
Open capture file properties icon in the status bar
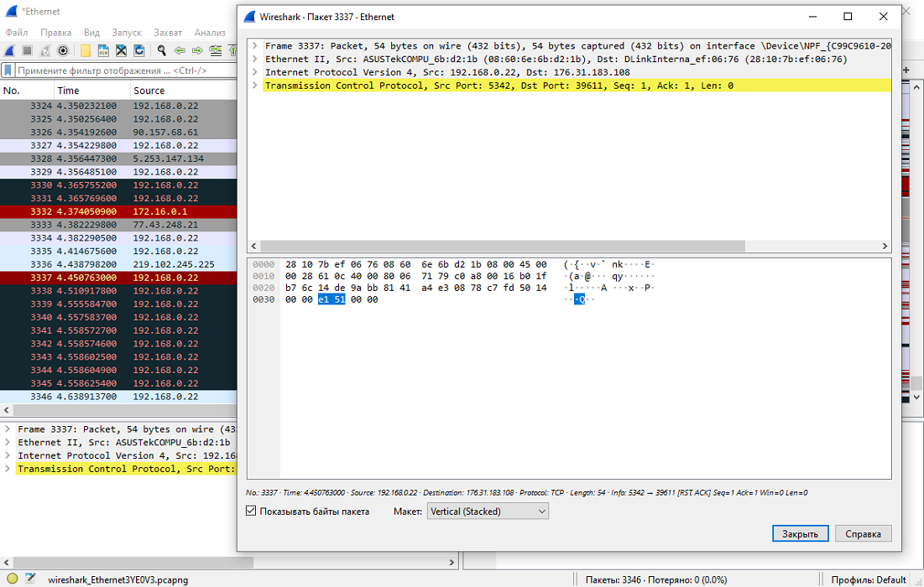tap(31, 579)
